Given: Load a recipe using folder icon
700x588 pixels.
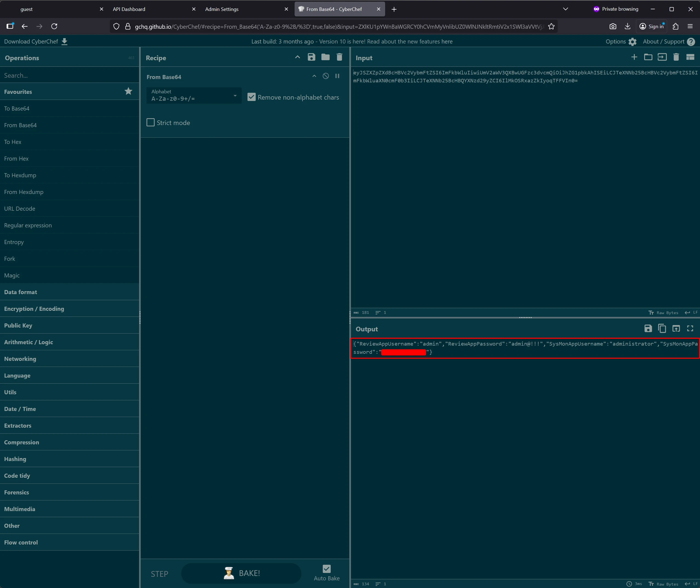Looking at the screenshot, I should pos(325,57).
